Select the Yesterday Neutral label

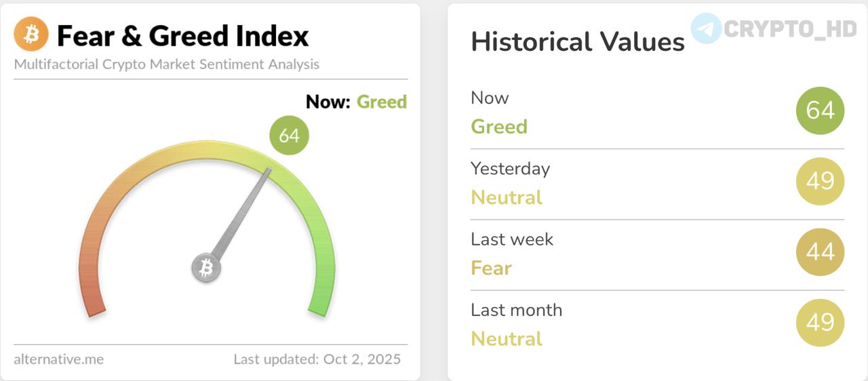point(507,197)
